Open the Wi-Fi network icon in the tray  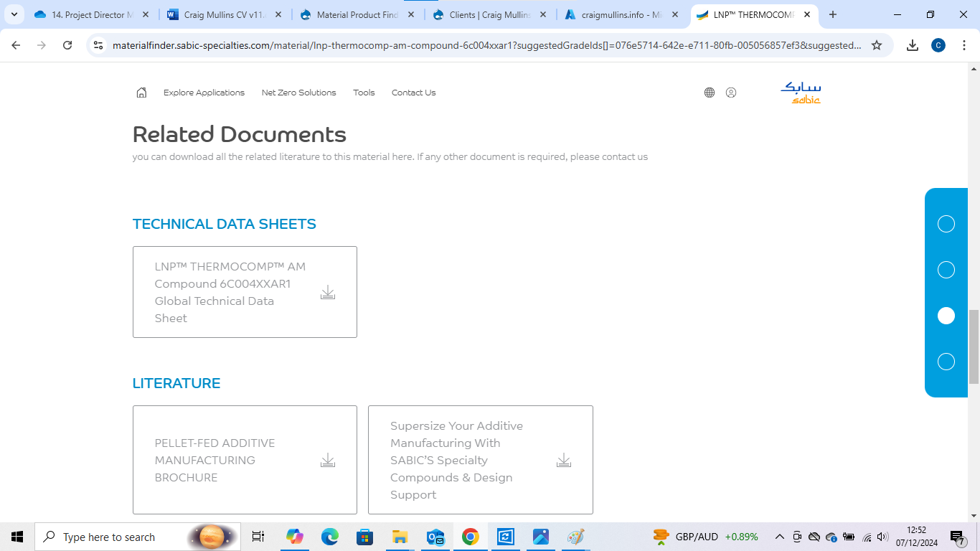click(x=867, y=537)
